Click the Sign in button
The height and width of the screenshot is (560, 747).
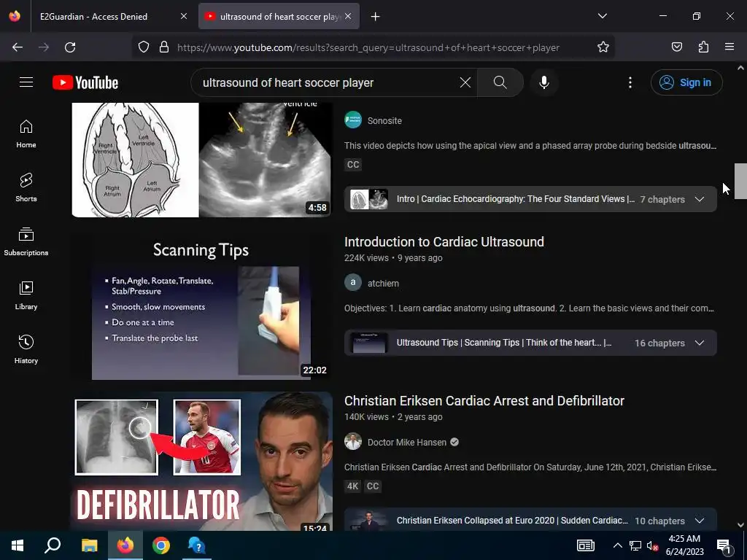(x=686, y=82)
